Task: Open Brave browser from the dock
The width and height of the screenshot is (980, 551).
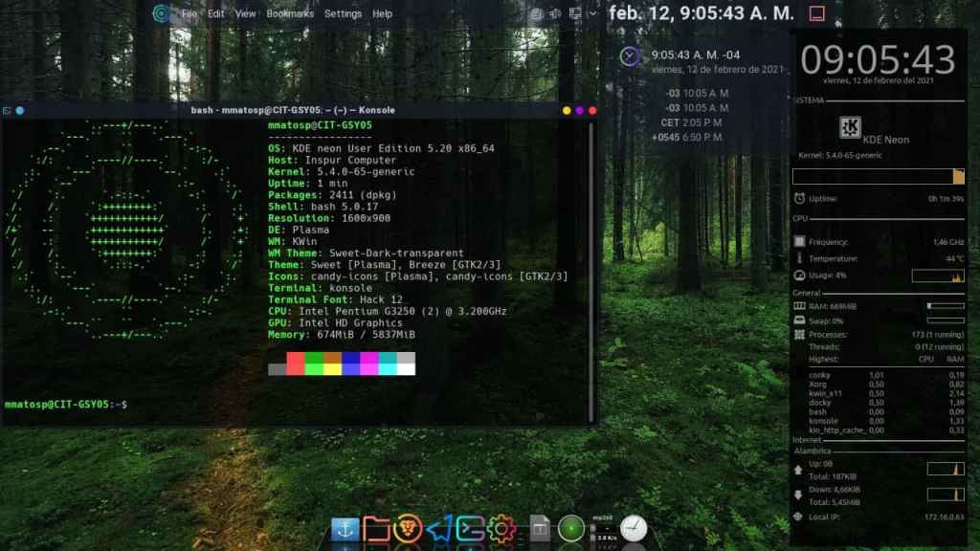Action: (408, 528)
